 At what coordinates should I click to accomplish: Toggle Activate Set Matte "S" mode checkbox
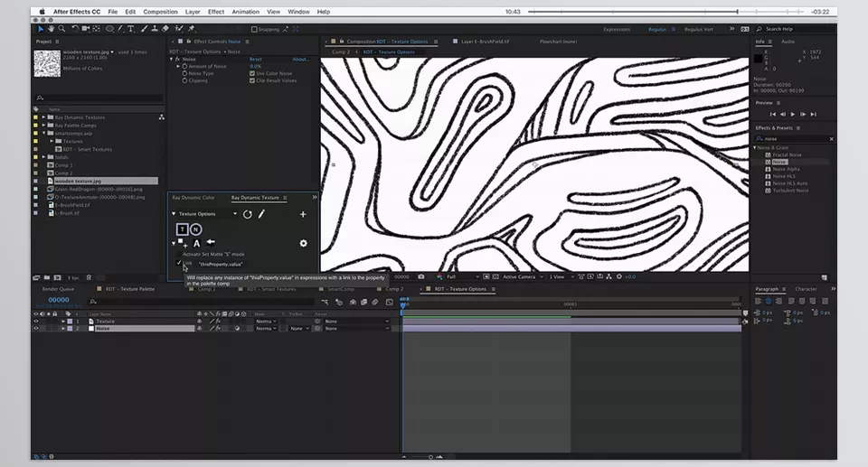point(178,254)
